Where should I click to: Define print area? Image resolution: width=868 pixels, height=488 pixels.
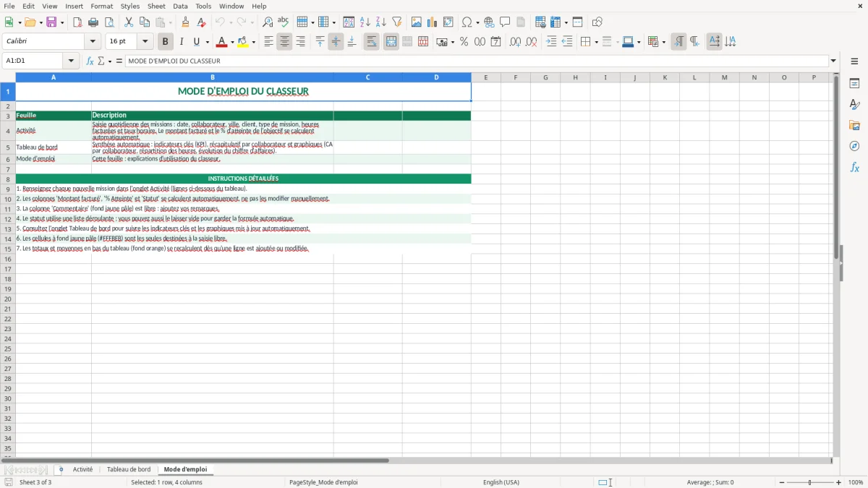pos(540,22)
